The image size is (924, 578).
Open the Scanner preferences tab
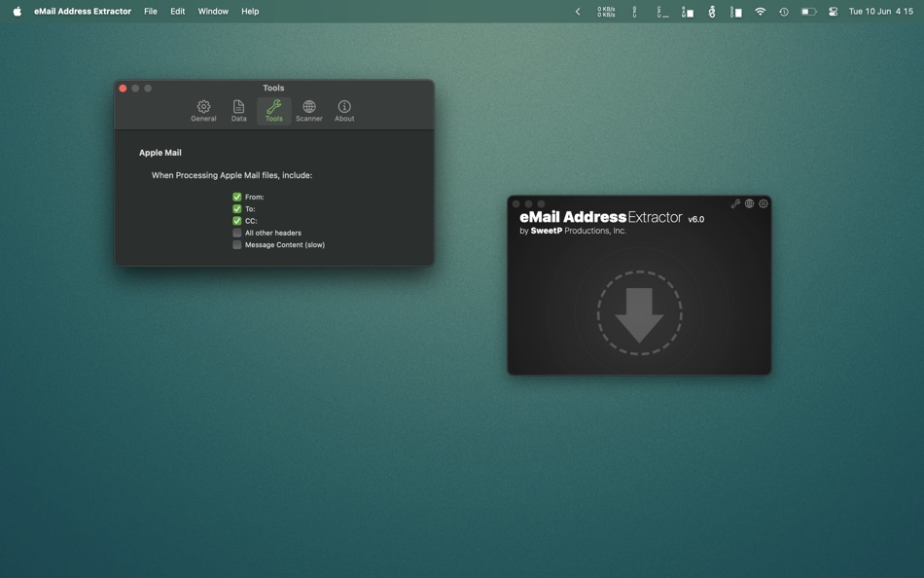click(x=308, y=111)
